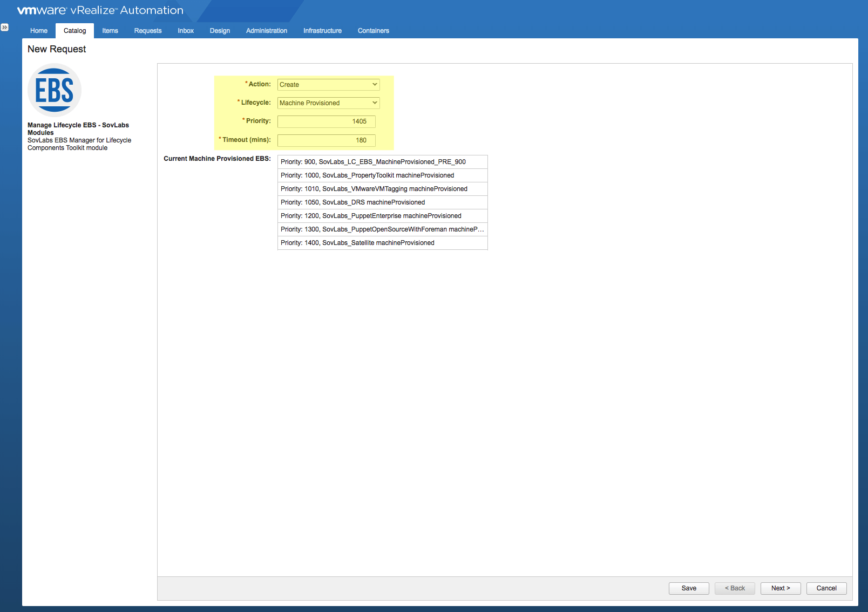
Task: Open the Inbox tab
Action: click(186, 31)
